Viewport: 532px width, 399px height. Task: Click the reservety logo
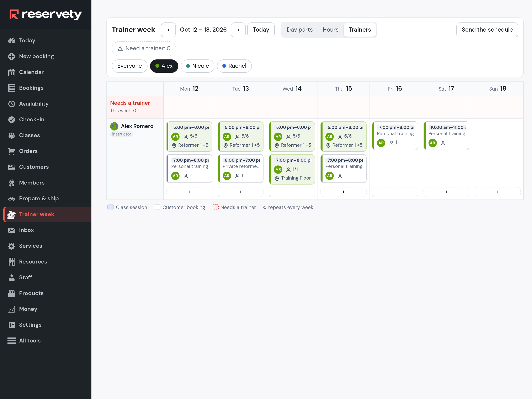click(x=46, y=14)
